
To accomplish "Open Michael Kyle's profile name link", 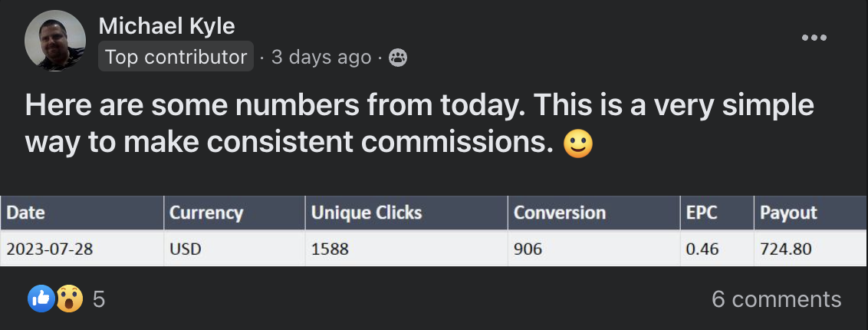I will click(166, 27).
